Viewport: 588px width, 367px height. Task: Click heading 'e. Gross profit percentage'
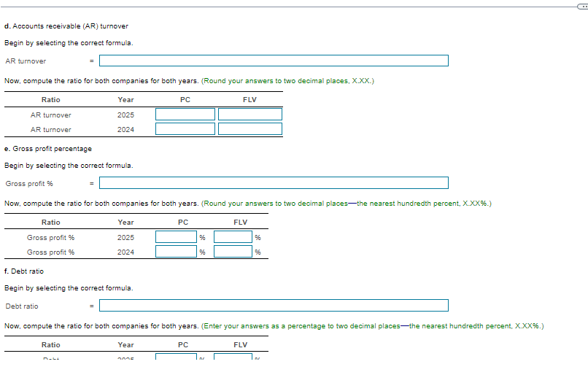click(48, 149)
